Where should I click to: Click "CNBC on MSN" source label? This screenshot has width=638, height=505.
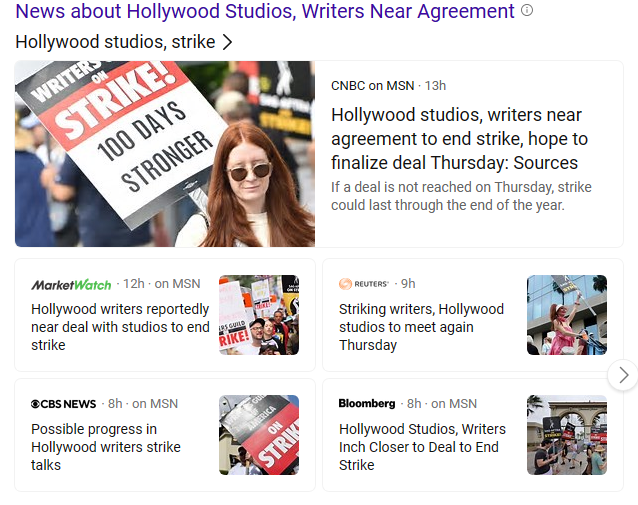[x=372, y=86]
